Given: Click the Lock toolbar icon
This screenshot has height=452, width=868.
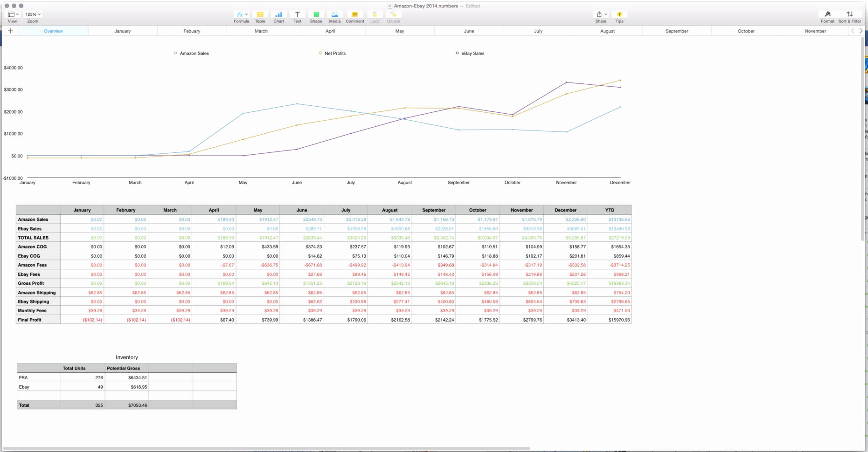Looking at the screenshot, I should 375,14.
